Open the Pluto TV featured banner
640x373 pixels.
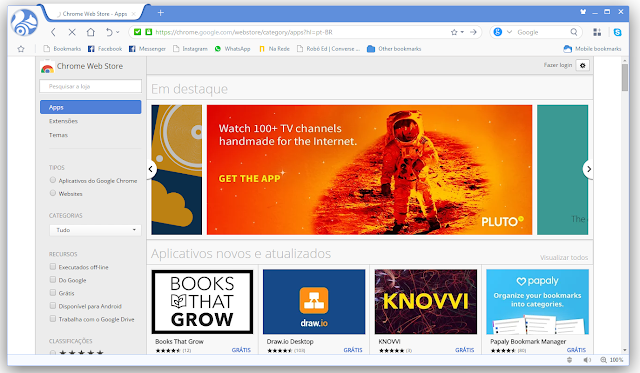pyautogui.click(x=369, y=170)
